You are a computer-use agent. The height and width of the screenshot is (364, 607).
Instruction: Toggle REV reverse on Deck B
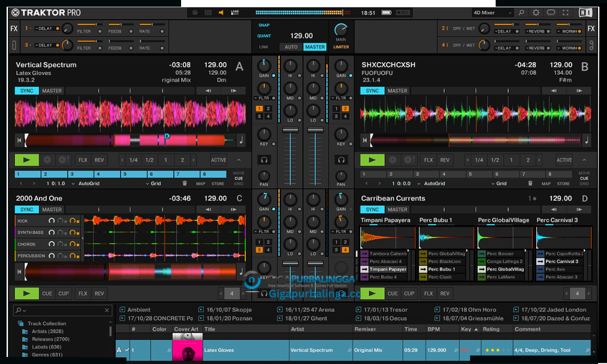pyautogui.click(x=445, y=160)
